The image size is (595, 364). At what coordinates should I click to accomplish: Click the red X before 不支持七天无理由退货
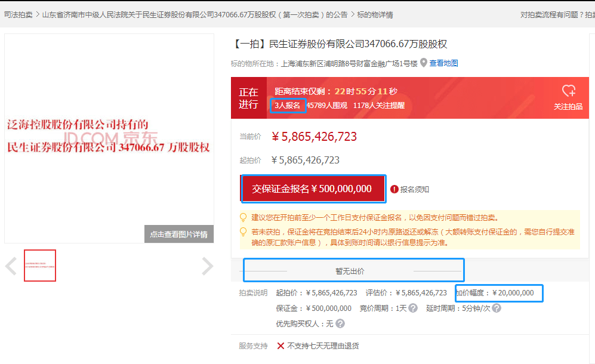(280, 346)
